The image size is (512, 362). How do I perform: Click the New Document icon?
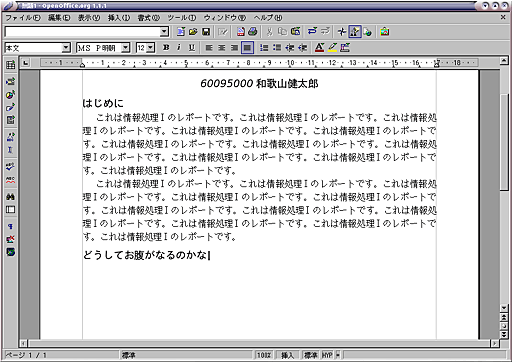[x=181, y=32]
